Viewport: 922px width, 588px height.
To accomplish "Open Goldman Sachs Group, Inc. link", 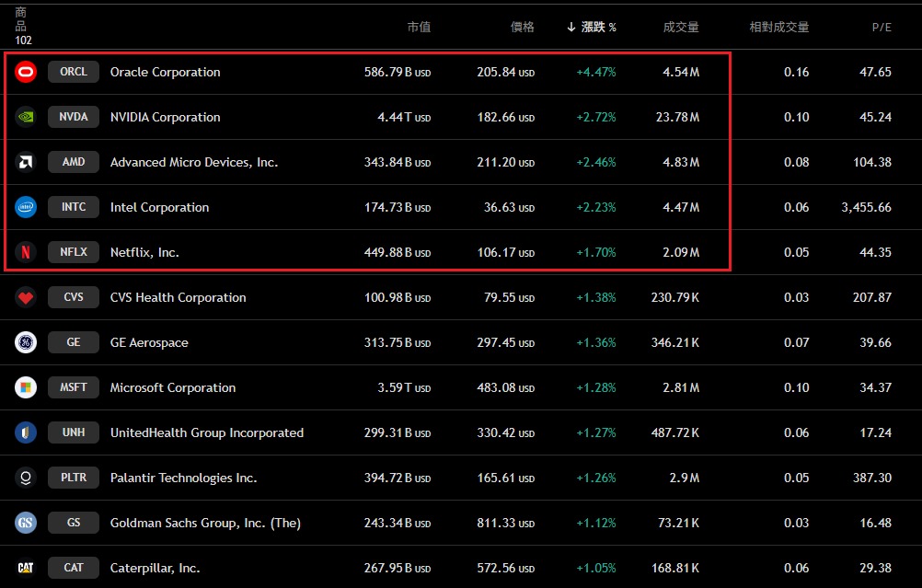I will [x=205, y=523].
